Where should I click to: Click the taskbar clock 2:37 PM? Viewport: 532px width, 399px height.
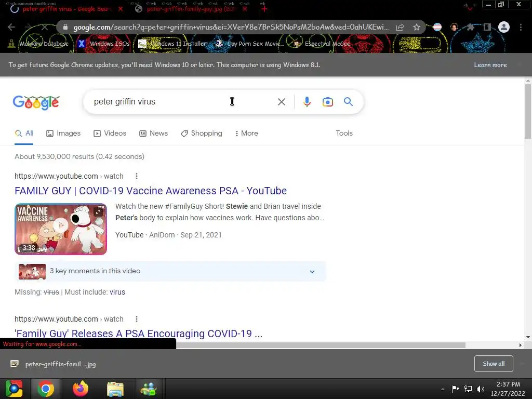pos(508,384)
